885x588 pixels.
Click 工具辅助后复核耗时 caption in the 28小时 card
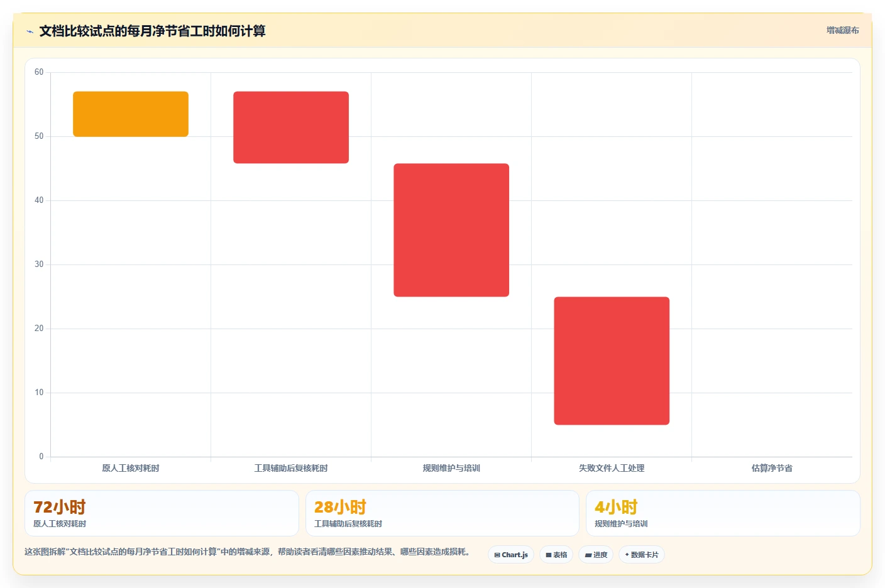pos(348,523)
